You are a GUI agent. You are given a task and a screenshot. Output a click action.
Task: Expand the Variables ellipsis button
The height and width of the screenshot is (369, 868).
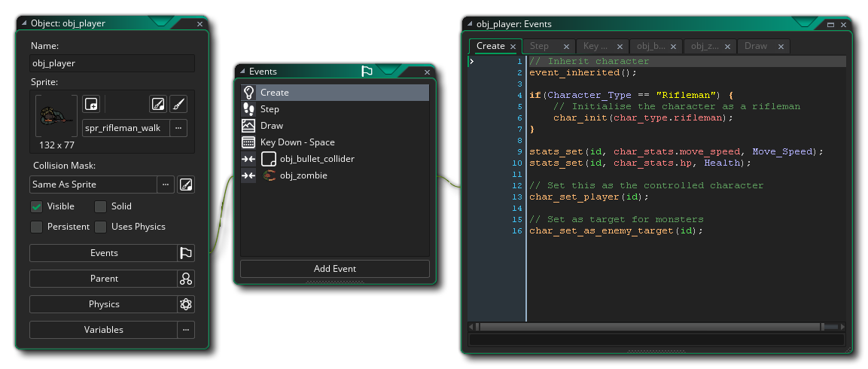186,330
